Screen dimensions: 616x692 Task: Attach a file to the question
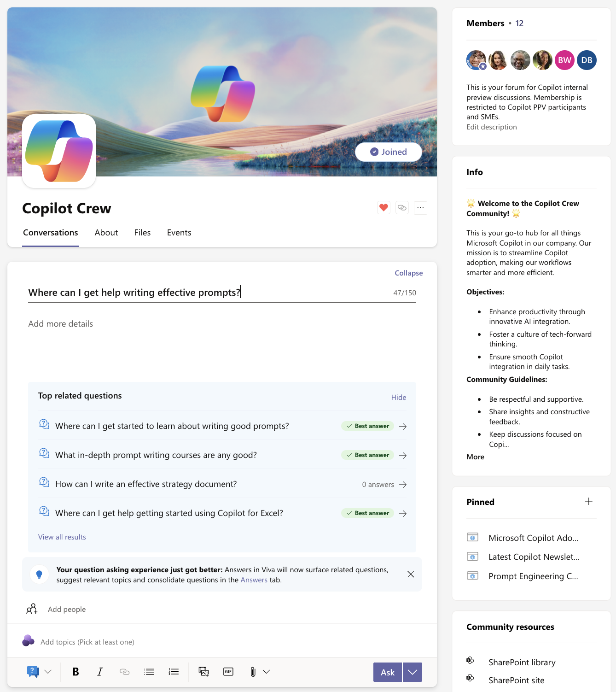pos(253,672)
